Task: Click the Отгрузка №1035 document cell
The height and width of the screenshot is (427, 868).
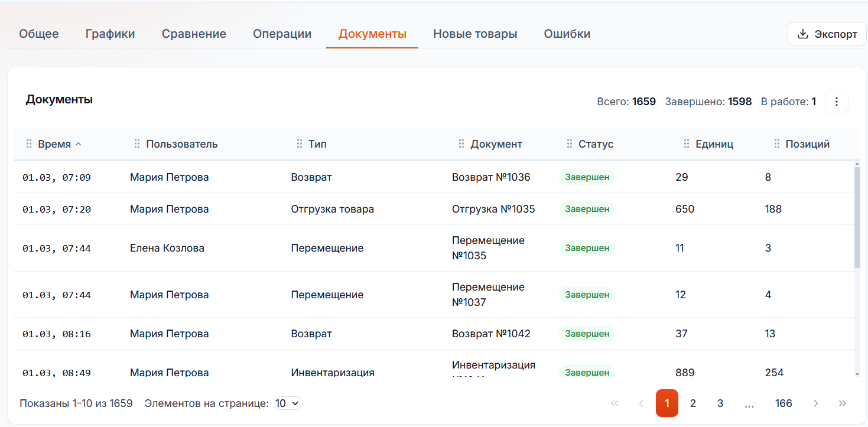Action: pyautogui.click(x=493, y=209)
